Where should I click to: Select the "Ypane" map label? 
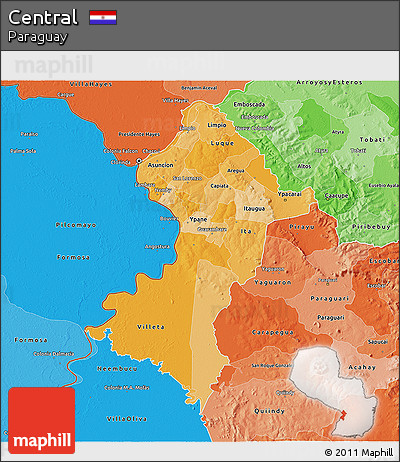click(x=198, y=219)
